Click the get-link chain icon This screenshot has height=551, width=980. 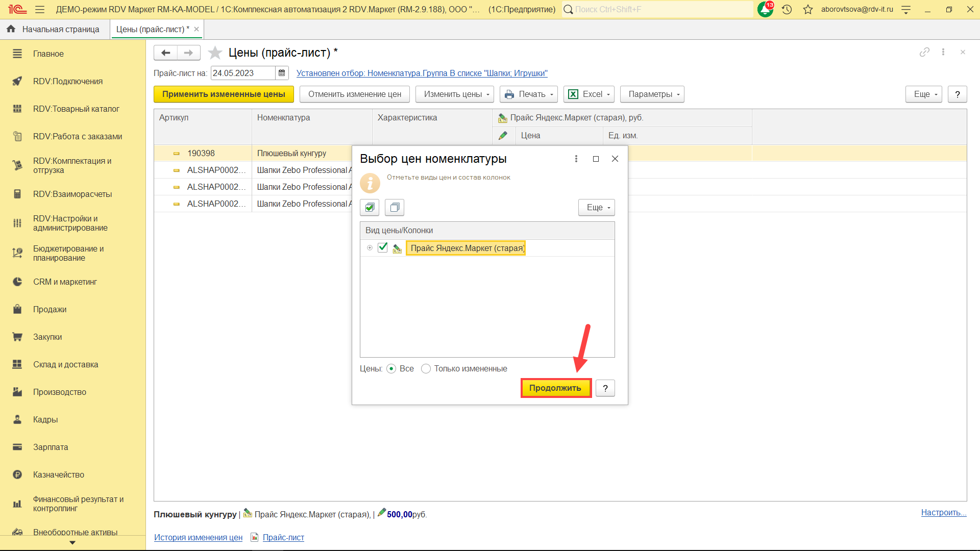[x=924, y=52]
